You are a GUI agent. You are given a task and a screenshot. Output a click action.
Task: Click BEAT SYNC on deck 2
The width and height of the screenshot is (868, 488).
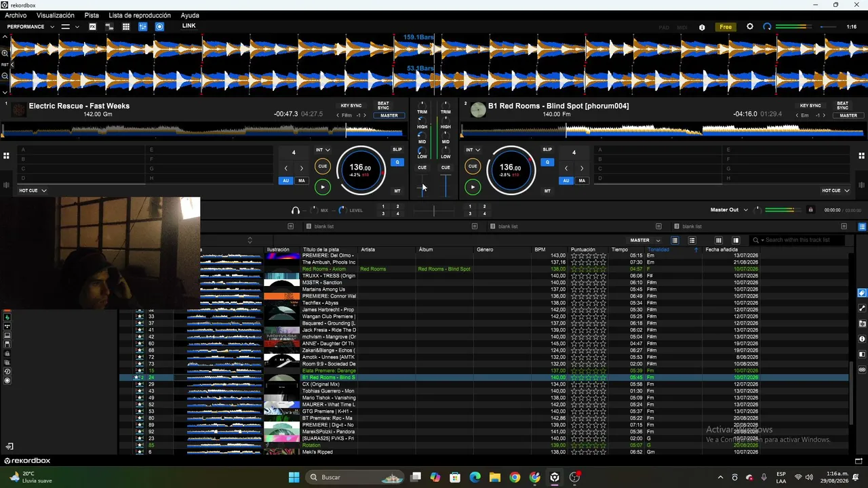pyautogui.click(x=842, y=106)
